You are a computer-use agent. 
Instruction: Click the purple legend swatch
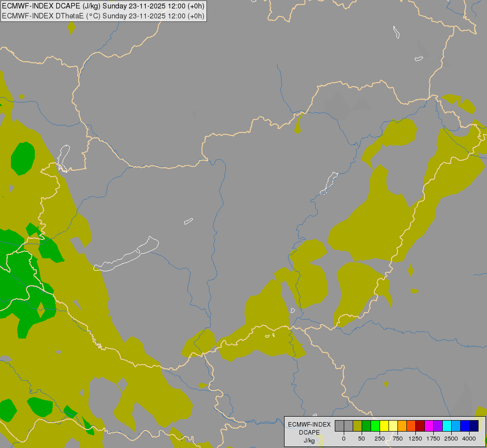438,426
